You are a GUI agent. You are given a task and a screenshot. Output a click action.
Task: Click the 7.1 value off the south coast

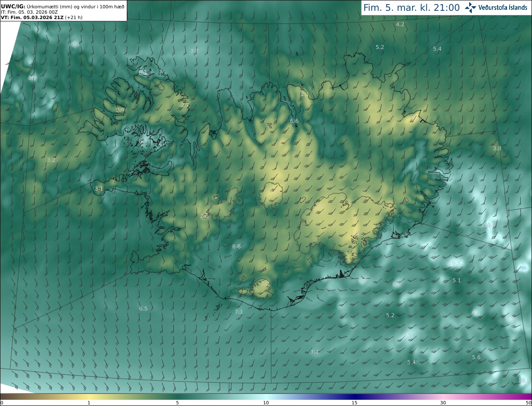point(239,312)
